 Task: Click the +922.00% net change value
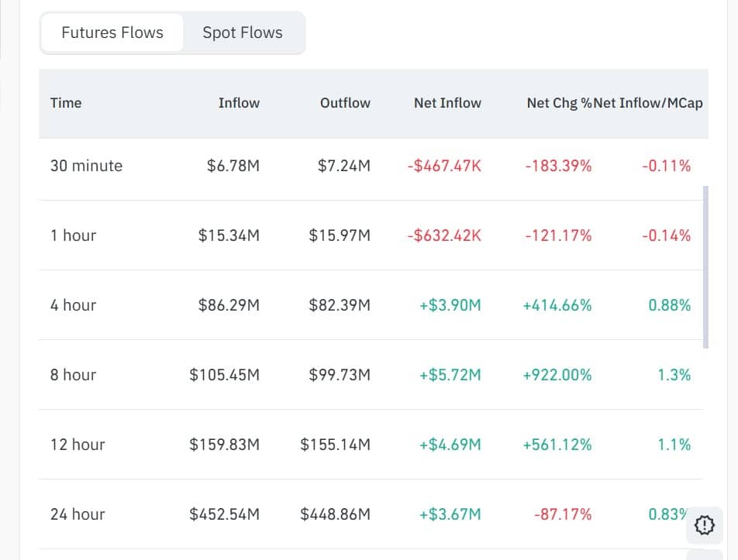pyautogui.click(x=557, y=375)
